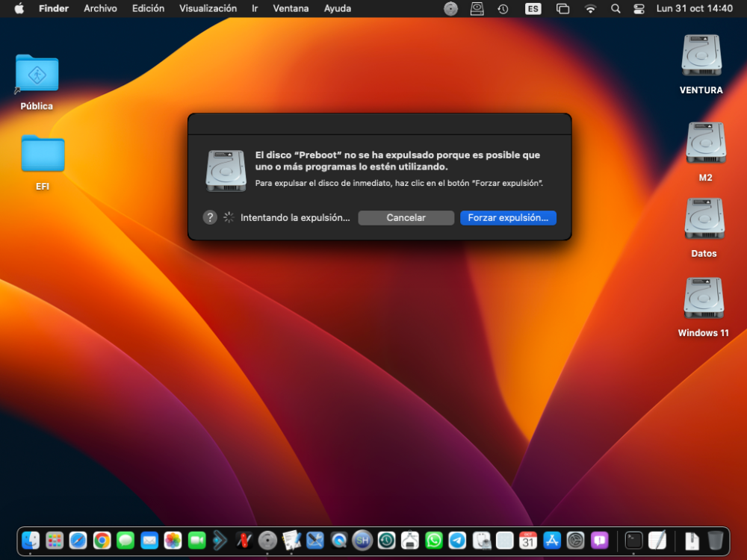747x560 pixels.
Task: Open Photos from the Dock
Action: [173, 541]
